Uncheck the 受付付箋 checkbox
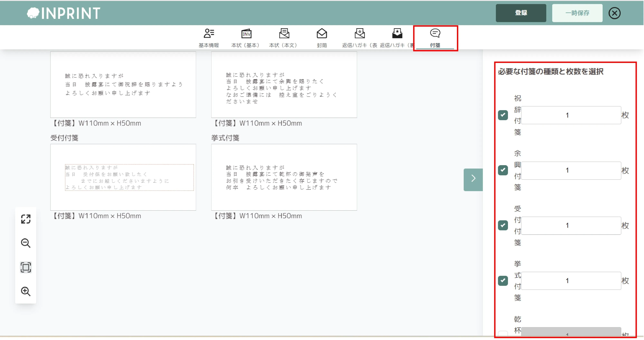Image resolution: width=644 pixels, height=340 pixels. tap(503, 225)
